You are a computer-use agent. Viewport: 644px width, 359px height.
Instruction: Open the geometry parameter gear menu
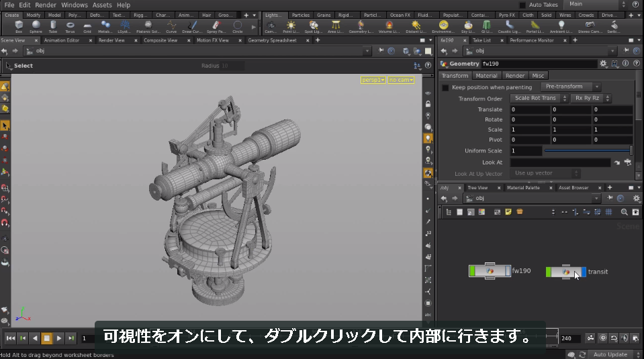click(603, 64)
